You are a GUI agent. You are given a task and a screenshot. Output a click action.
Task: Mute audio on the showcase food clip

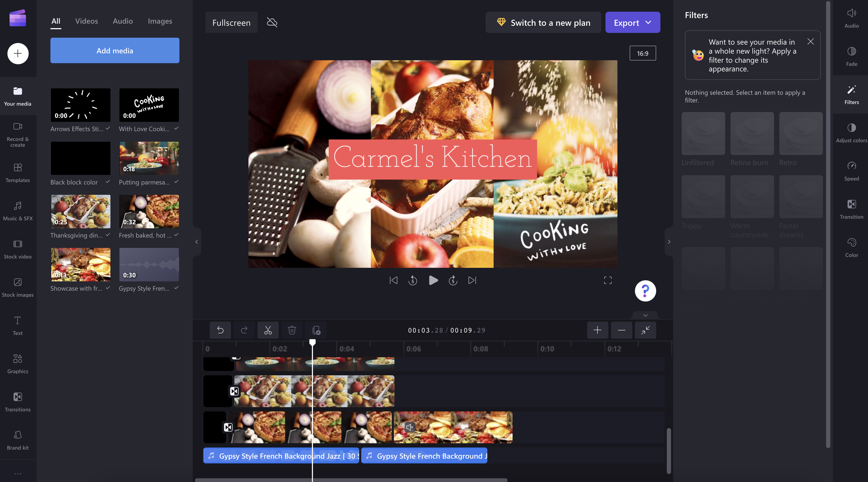(x=409, y=427)
